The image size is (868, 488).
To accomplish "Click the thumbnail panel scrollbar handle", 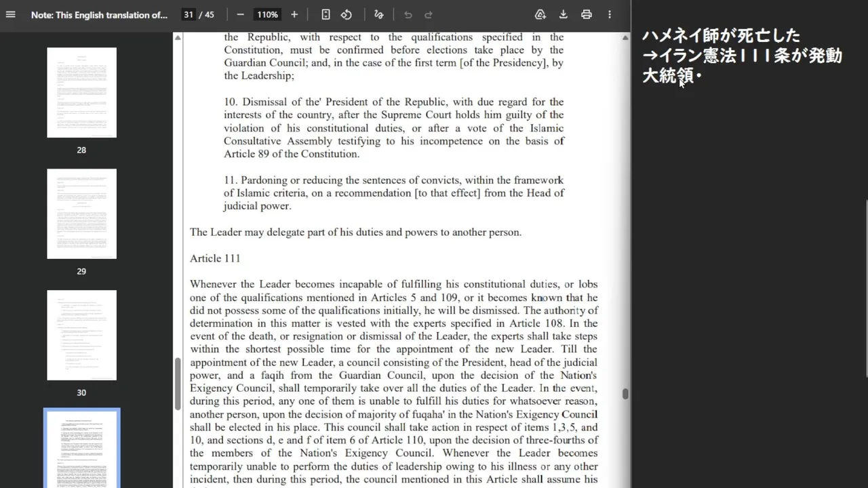I will 178,384.
